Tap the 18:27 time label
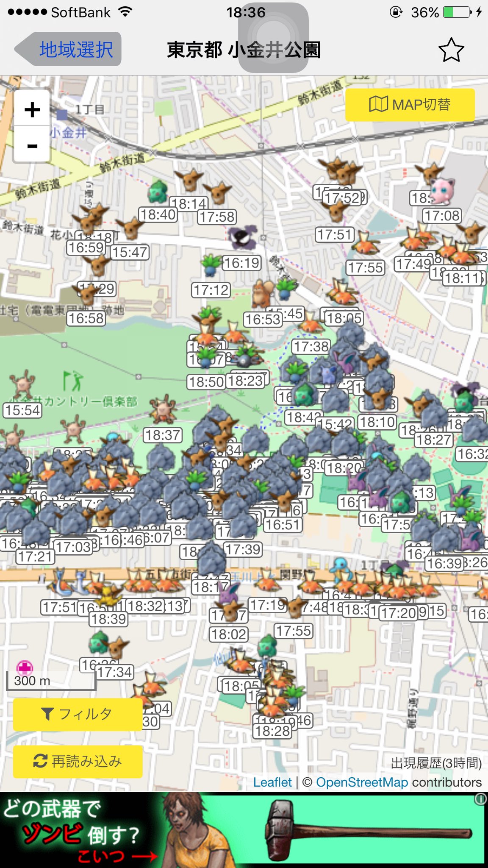Screen dimensions: 488x868 tap(434, 440)
